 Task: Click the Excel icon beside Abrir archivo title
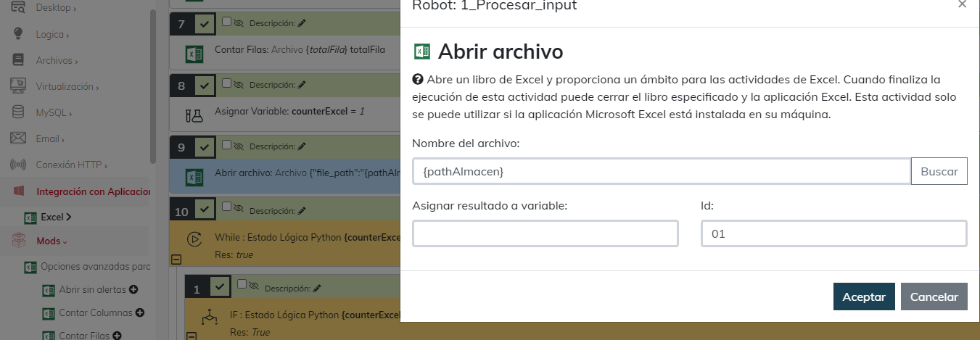(x=421, y=51)
